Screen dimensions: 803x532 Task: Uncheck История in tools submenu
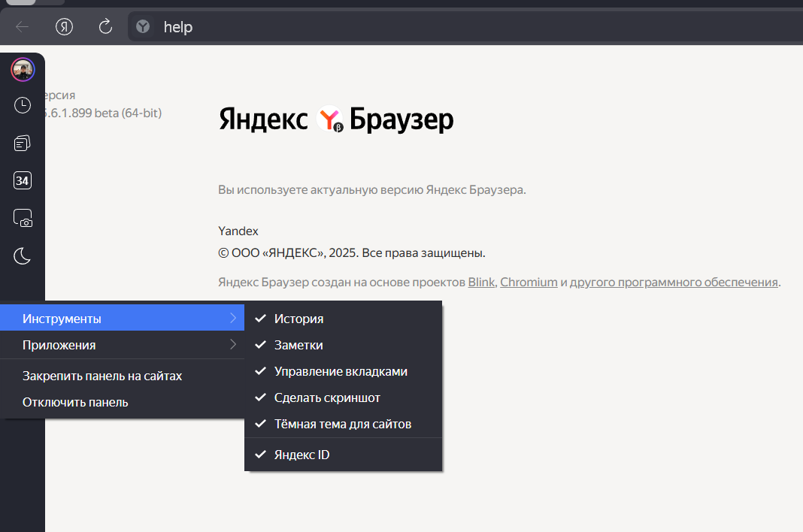click(343, 319)
